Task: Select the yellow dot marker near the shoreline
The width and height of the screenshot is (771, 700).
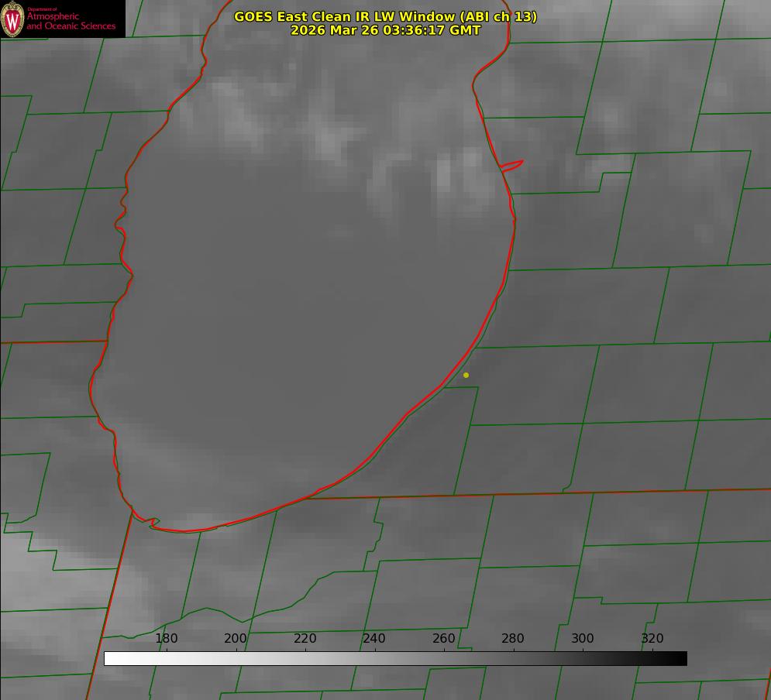Action: [x=466, y=376]
